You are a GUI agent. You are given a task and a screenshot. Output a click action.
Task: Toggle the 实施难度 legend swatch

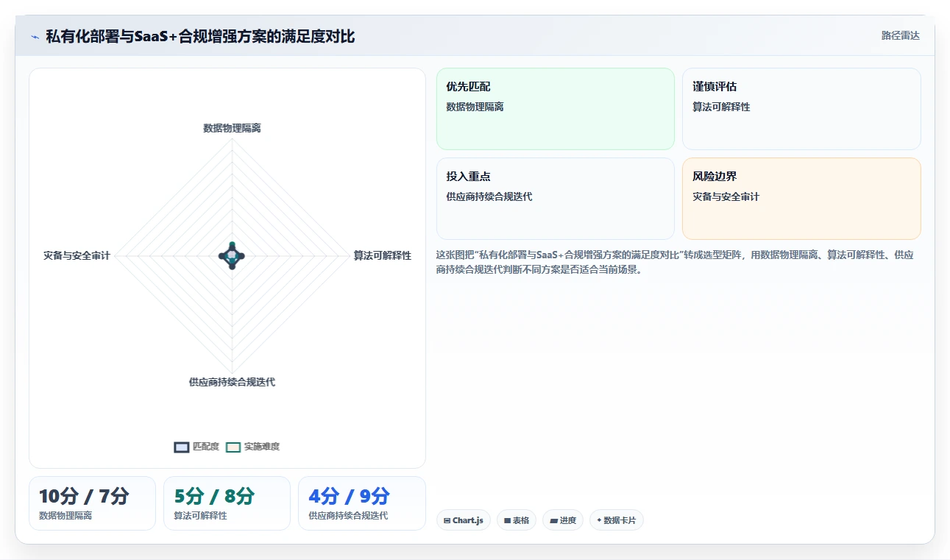click(x=233, y=447)
